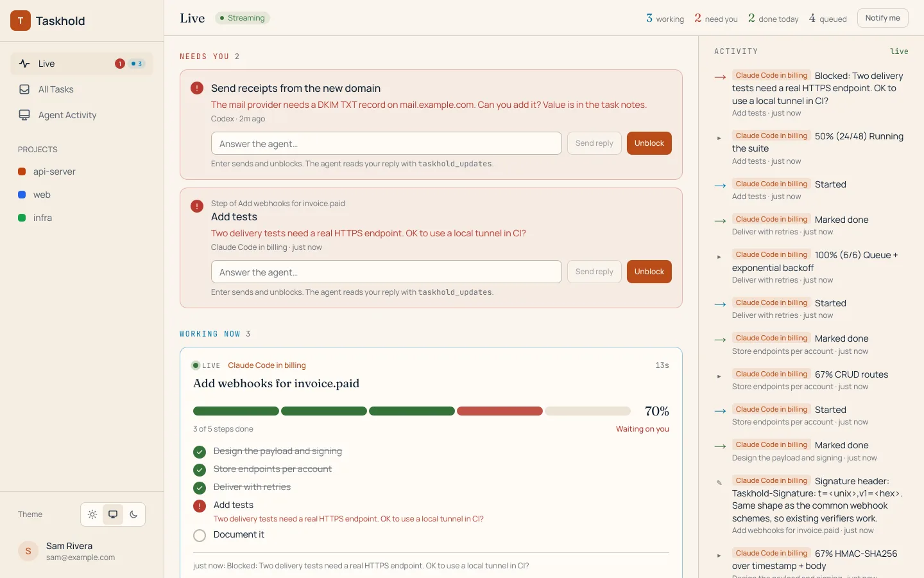Click the All Tasks inbox icon

point(24,89)
